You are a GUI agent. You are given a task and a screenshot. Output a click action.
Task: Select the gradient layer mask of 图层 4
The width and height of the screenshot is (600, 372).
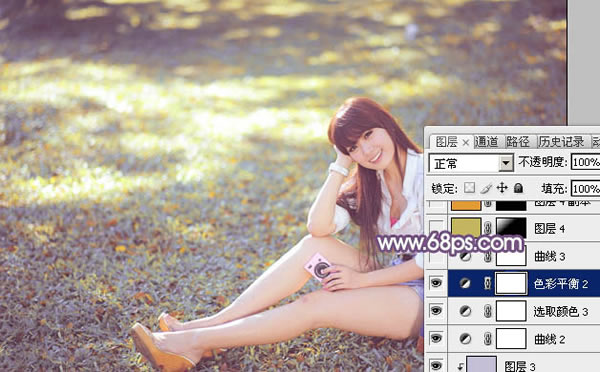click(x=511, y=228)
